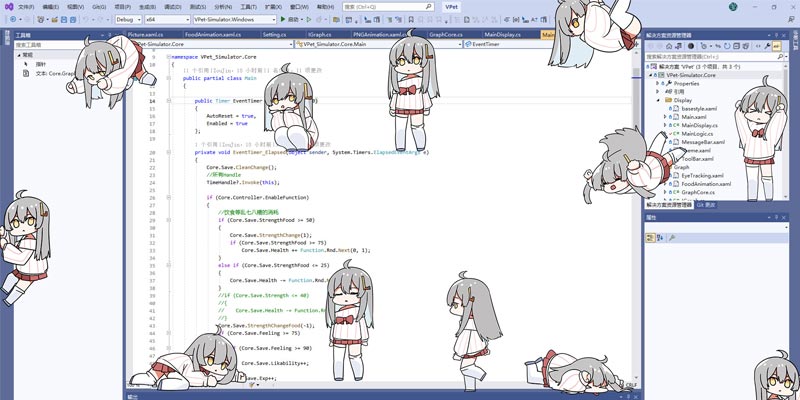Open the 生成(B) menu
The width and height of the screenshot is (800, 400).
pos(147,7)
